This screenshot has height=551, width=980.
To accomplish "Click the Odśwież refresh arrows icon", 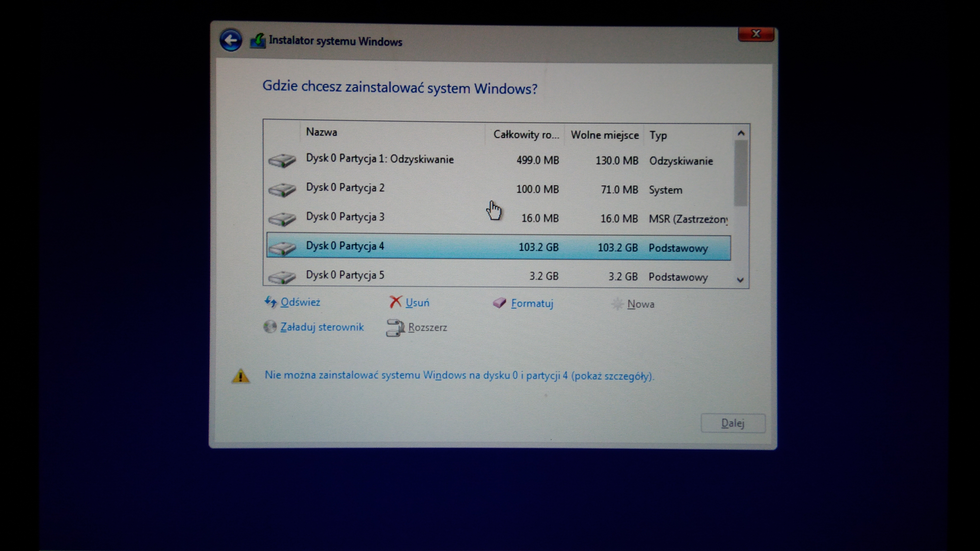I will coord(271,302).
